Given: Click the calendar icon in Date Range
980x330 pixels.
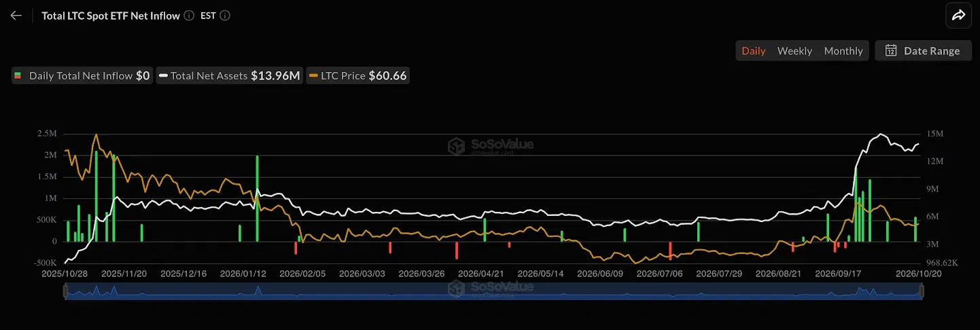Looking at the screenshot, I should tap(891, 51).
